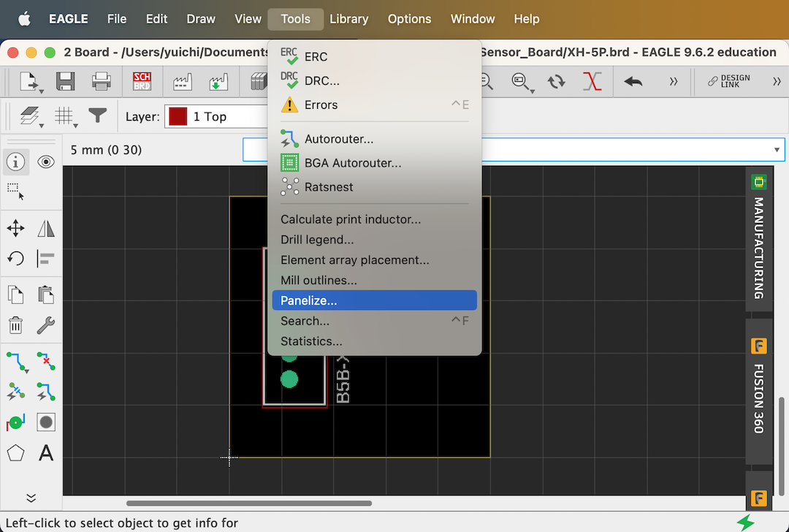Open the Layer dropdown showing 1 Top
789x532 pixels.
pyautogui.click(x=218, y=116)
